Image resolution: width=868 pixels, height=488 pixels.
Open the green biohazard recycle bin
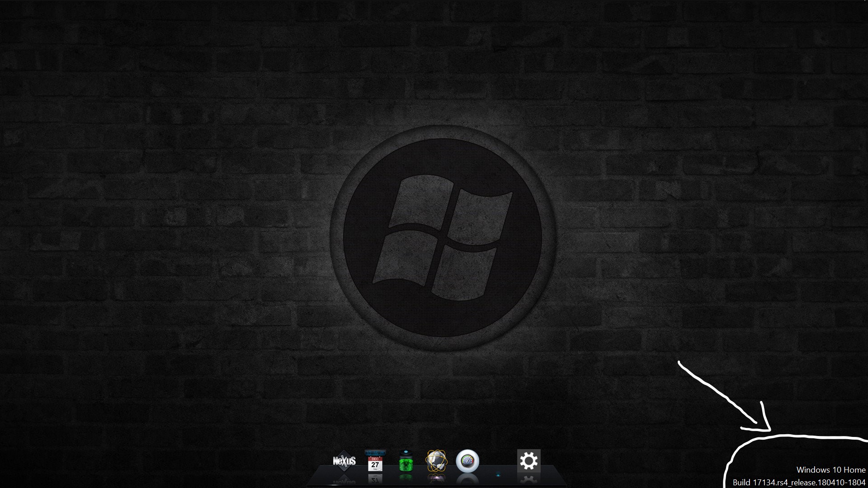pos(406,462)
